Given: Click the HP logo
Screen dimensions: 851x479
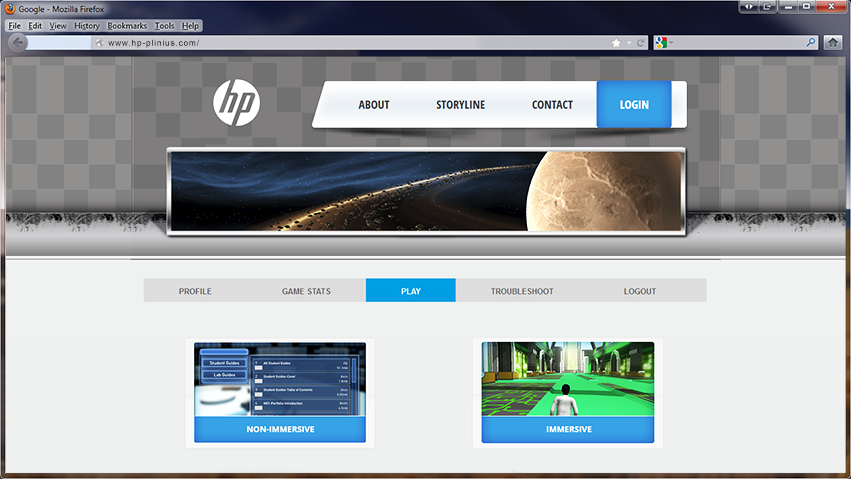Looking at the screenshot, I should coord(237,103).
